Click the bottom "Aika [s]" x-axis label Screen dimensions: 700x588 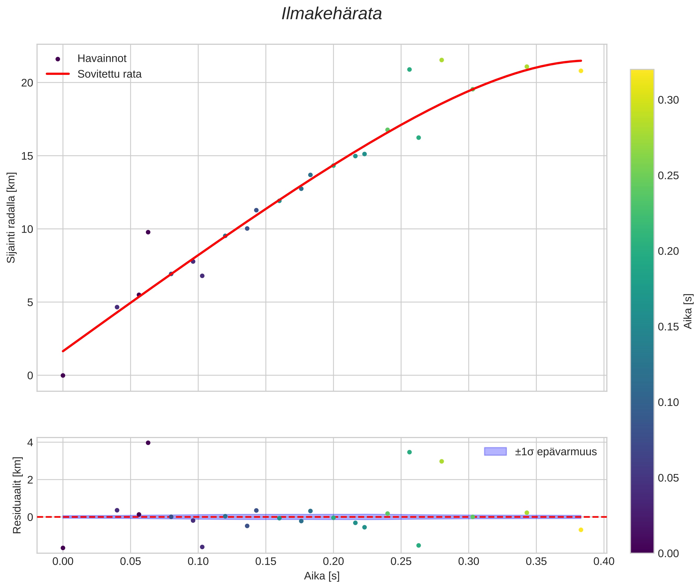322,576
